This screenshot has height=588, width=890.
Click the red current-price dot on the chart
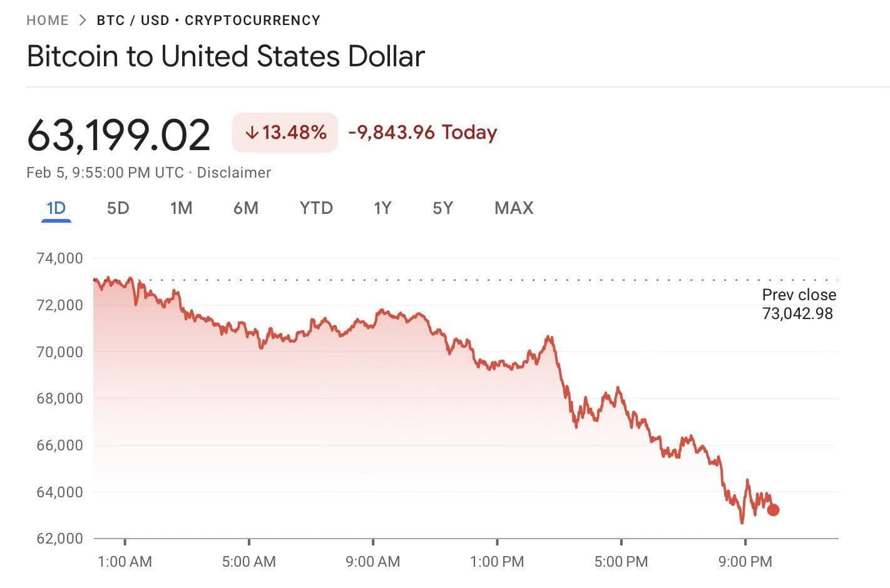click(x=773, y=510)
